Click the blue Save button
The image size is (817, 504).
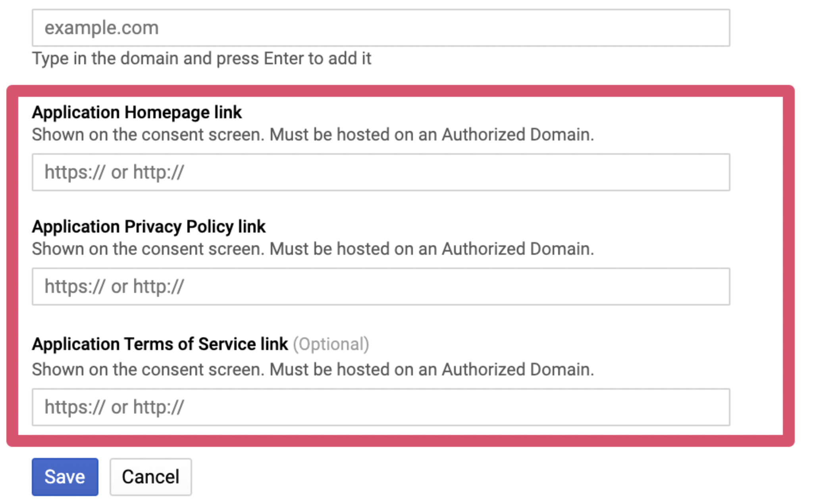[x=65, y=477]
